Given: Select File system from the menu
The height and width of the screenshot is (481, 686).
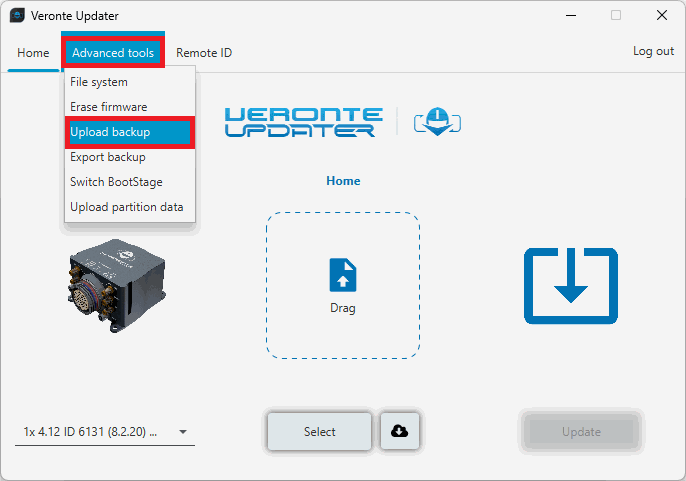Looking at the screenshot, I should (99, 82).
